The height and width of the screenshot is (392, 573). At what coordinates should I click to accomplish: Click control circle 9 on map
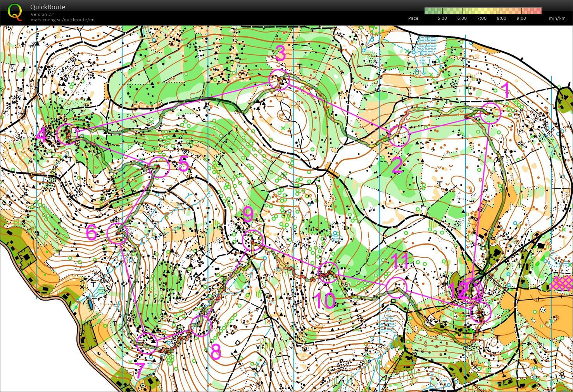[x=253, y=240]
